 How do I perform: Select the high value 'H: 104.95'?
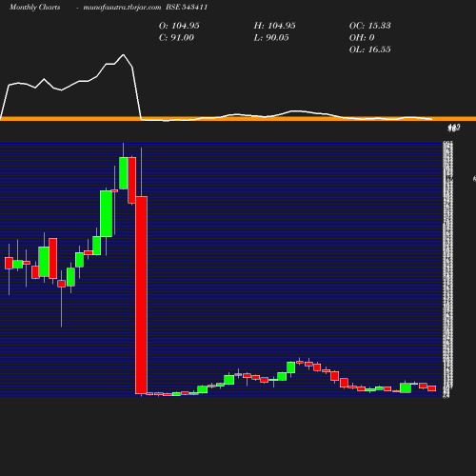coord(275,26)
